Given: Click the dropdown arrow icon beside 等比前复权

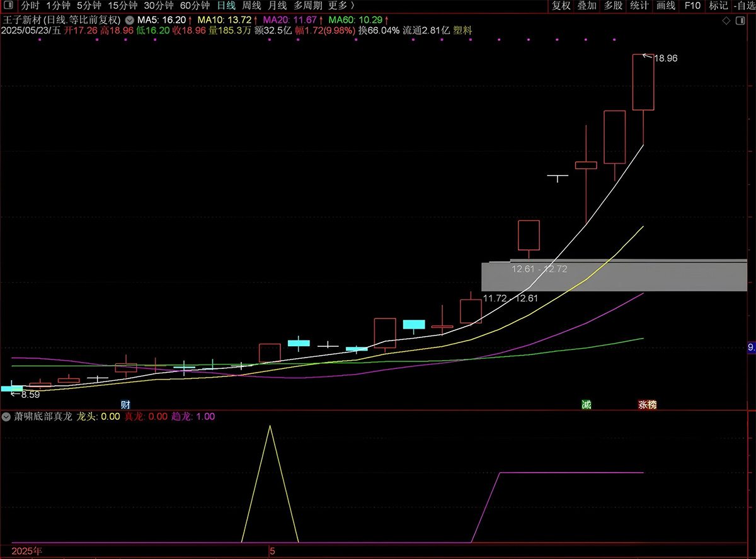Looking at the screenshot, I should (130, 19).
